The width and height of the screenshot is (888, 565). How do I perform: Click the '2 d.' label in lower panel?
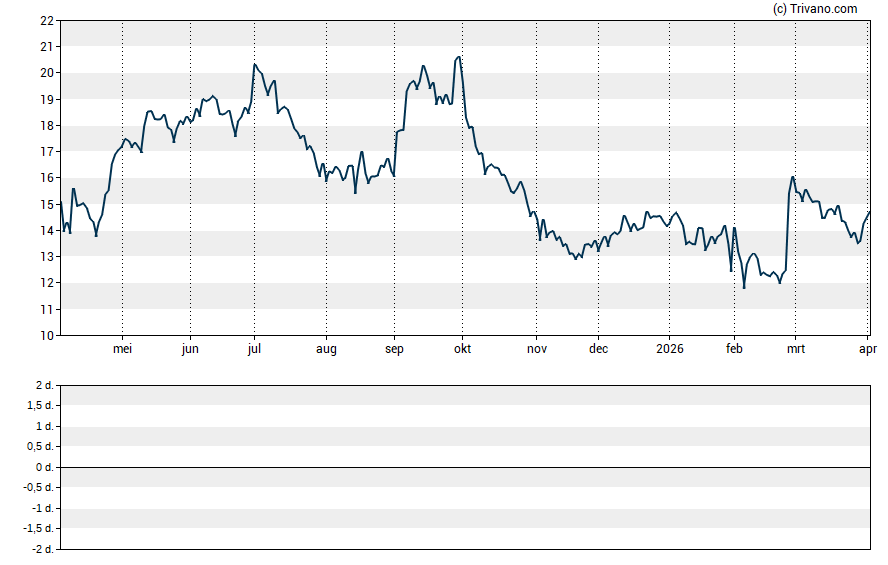click(44, 385)
